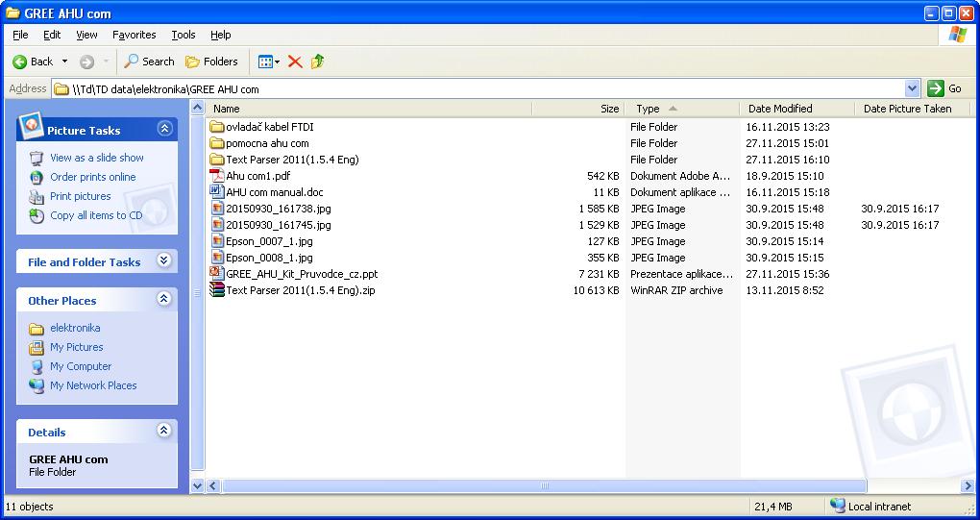Expand the address bar dropdown
This screenshot has width=980, height=520.
point(912,88)
